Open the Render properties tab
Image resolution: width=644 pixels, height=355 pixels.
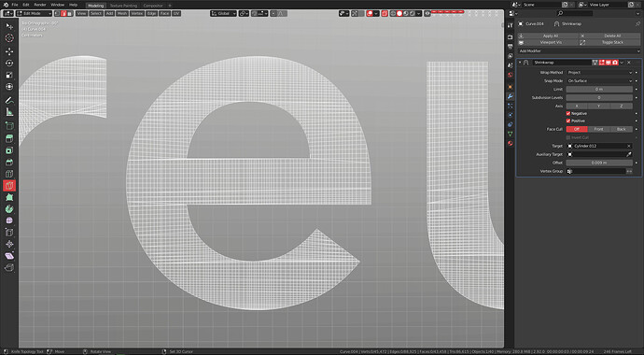(511, 37)
